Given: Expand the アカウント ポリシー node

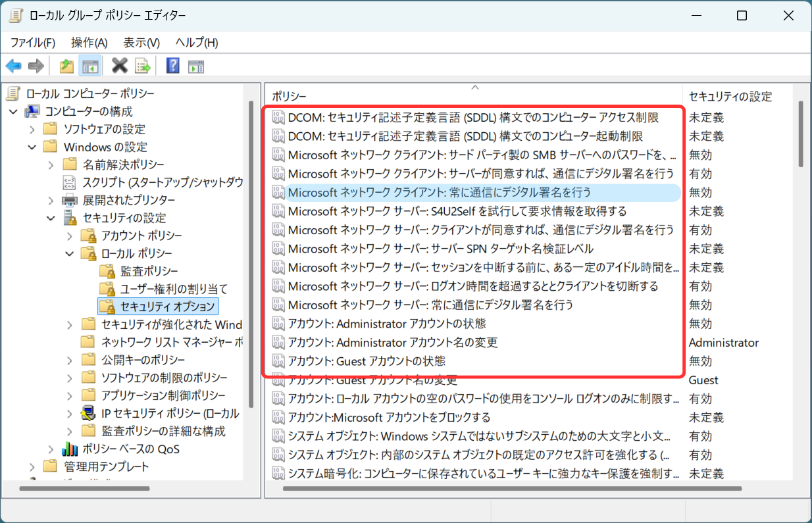Looking at the screenshot, I should (70, 236).
